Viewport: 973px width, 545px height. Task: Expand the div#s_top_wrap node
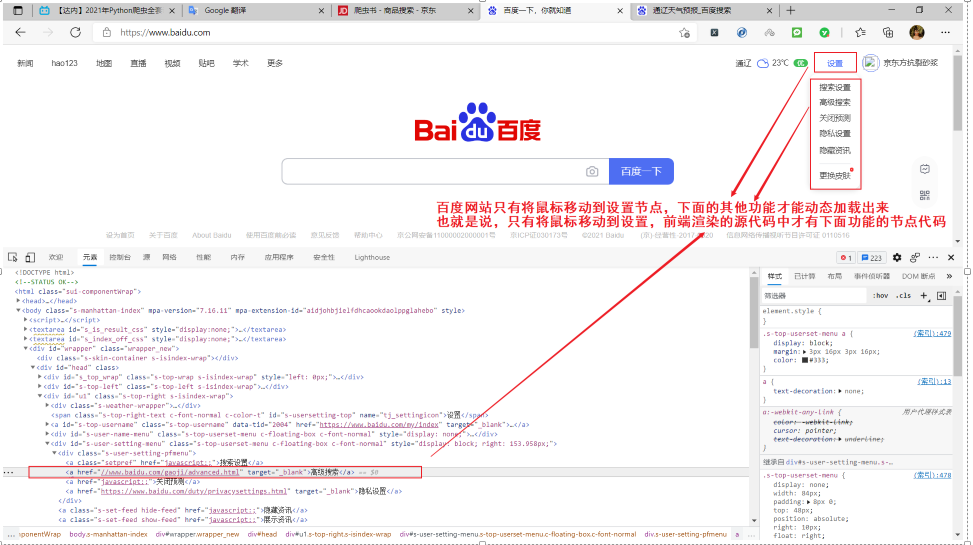tap(40, 377)
